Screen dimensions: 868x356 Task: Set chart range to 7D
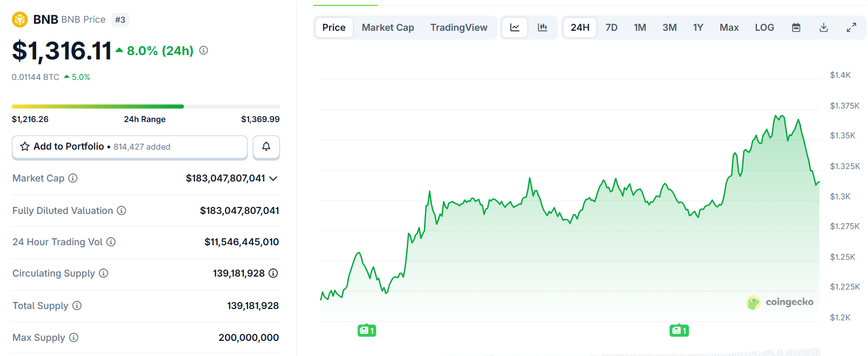coord(611,28)
